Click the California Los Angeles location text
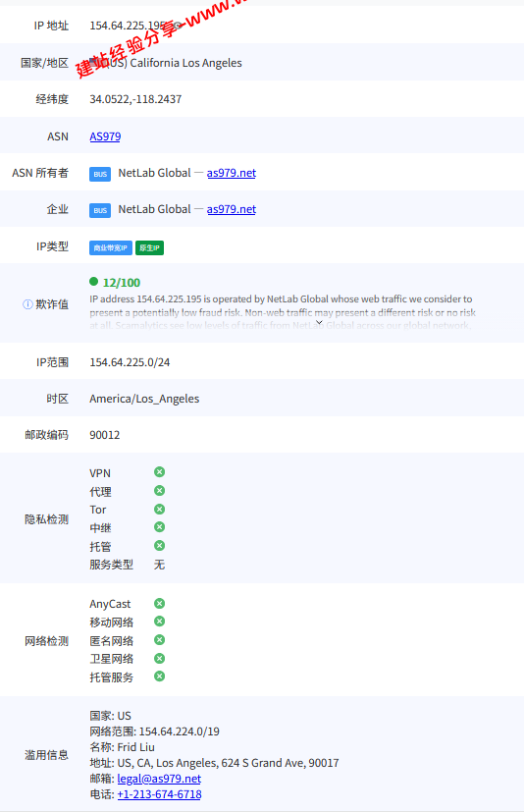The width and height of the screenshot is (524, 812). (x=185, y=63)
